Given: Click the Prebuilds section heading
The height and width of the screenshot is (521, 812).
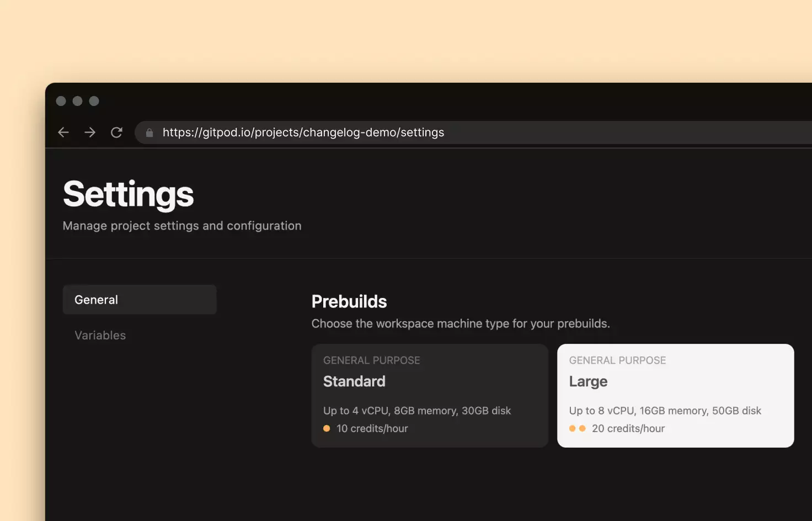Looking at the screenshot, I should pos(349,301).
